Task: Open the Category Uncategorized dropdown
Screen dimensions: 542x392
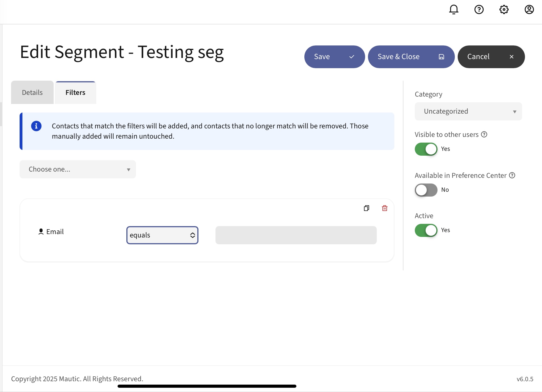Action: click(x=468, y=111)
